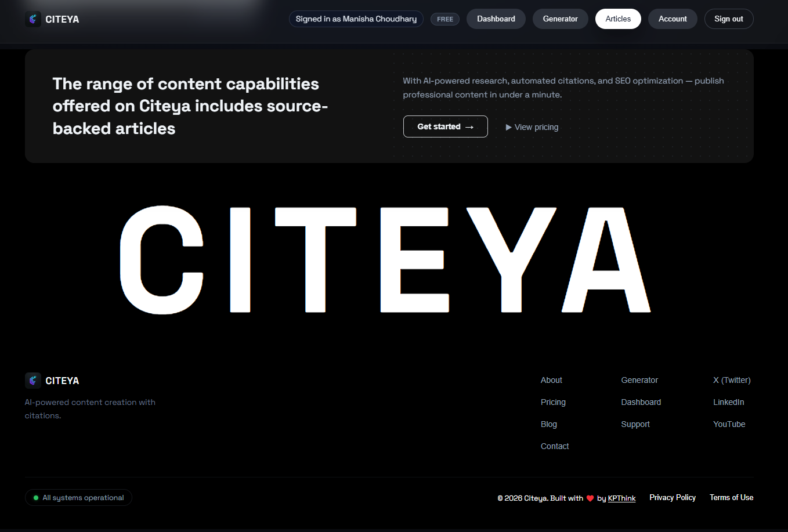Viewport: 788px width, 532px height.
Task: Expand the View pricing disclosure triangle
Action: (x=508, y=126)
